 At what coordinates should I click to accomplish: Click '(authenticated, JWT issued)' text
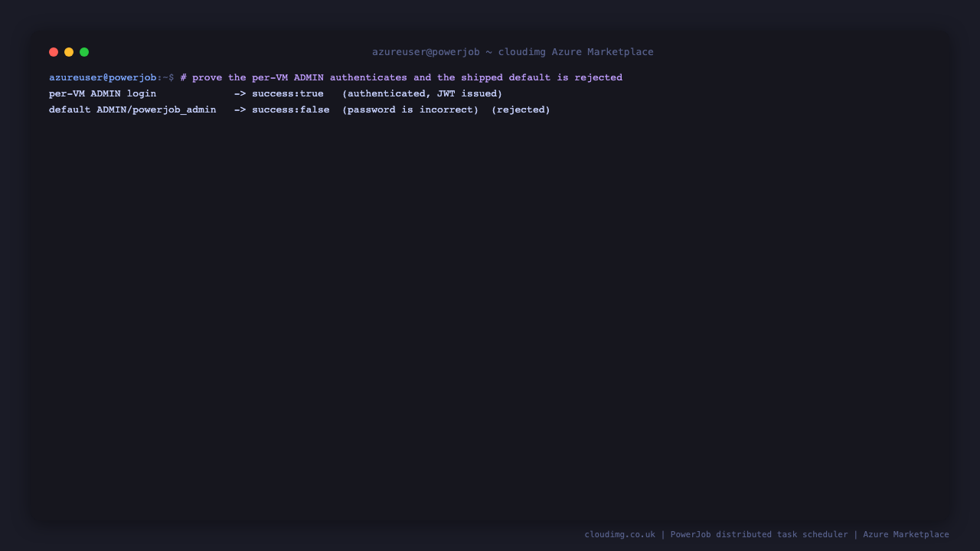click(x=423, y=93)
